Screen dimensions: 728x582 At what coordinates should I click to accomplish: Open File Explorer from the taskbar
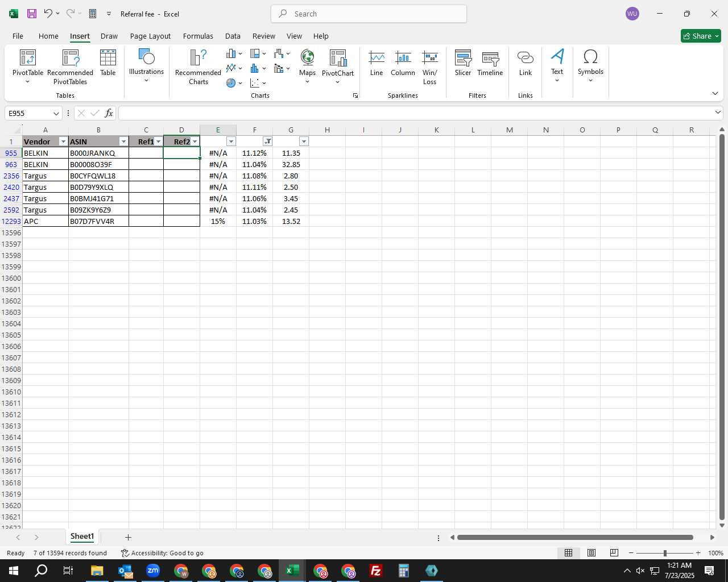coord(97,571)
